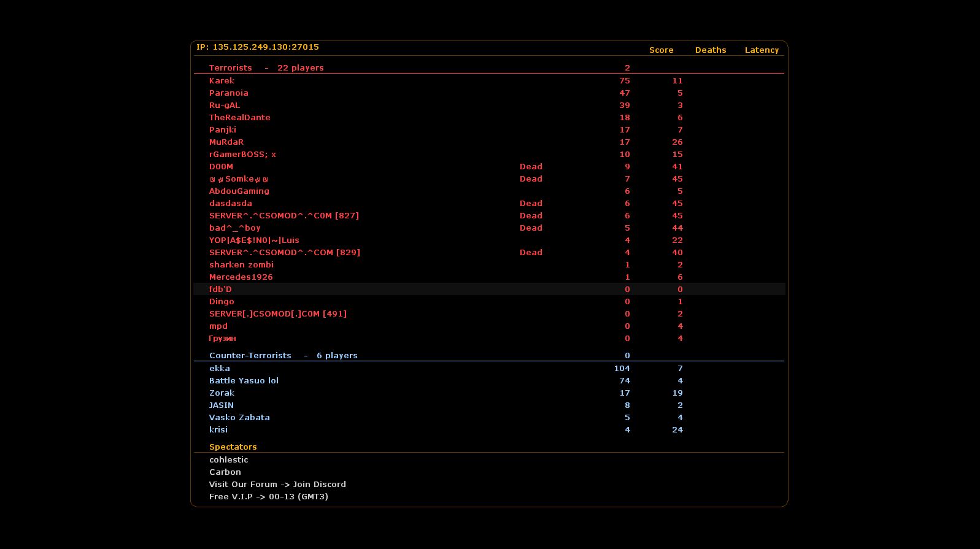Image resolution: width=980 pixels, height=549 pixels.
Task: Click the Dead status next to D00M
Action: 531,167
